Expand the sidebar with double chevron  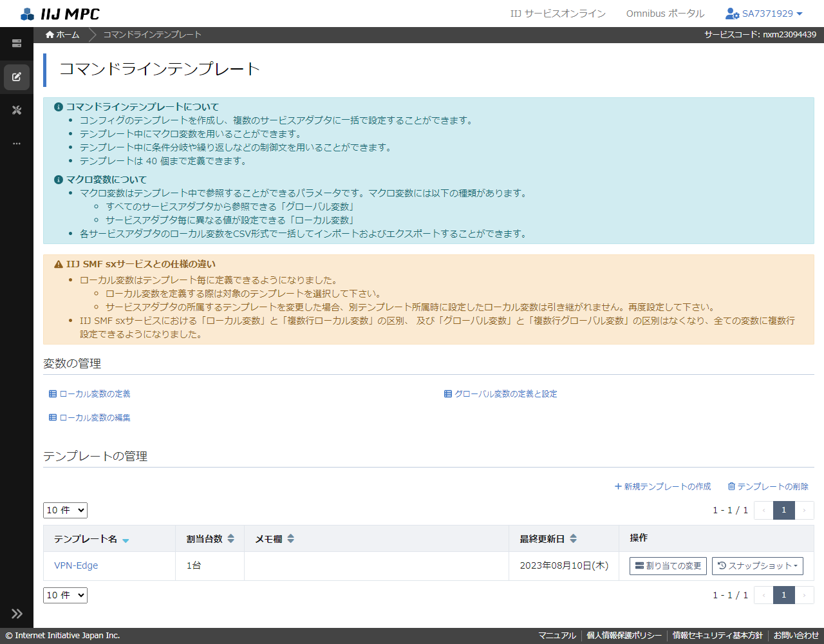click(x=17, y=614)
